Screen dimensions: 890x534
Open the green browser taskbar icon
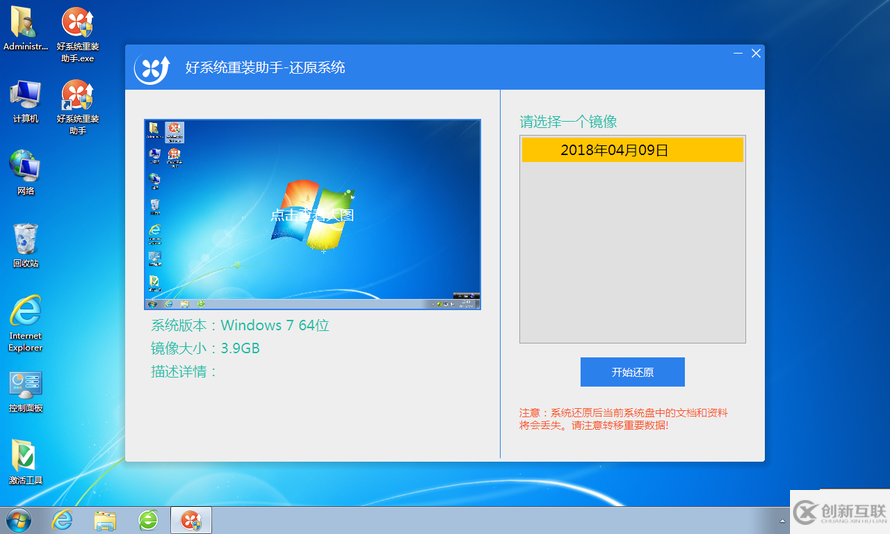click(x=148, y=520)
